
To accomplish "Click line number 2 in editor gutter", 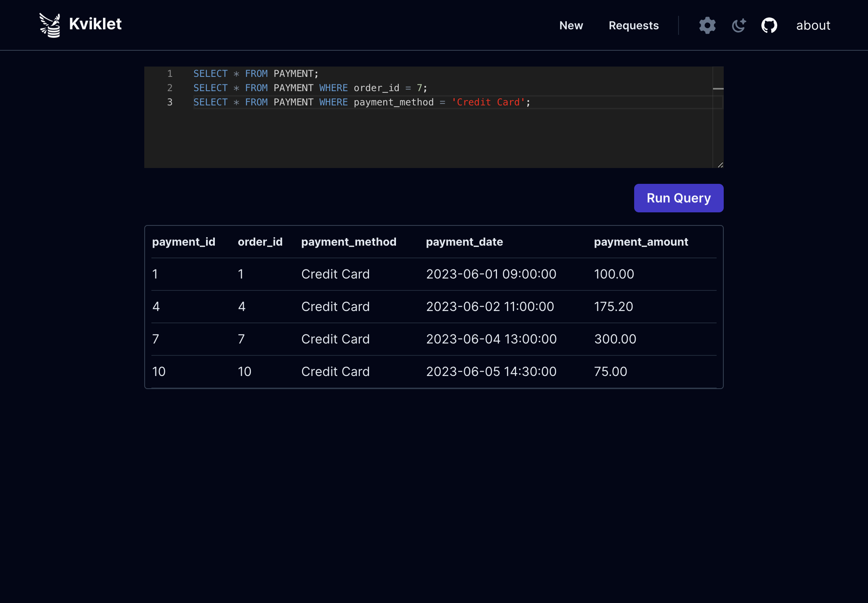I will pos(170,88).
